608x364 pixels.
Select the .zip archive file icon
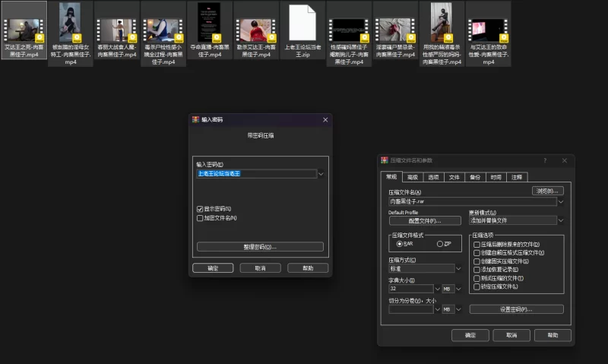302,23
